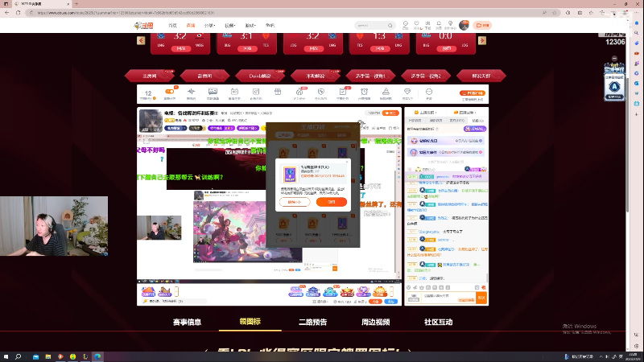The image size is (644, 362).
Task: Click replay button on TES 1:3 LNG card
Action: pos(380,48)
